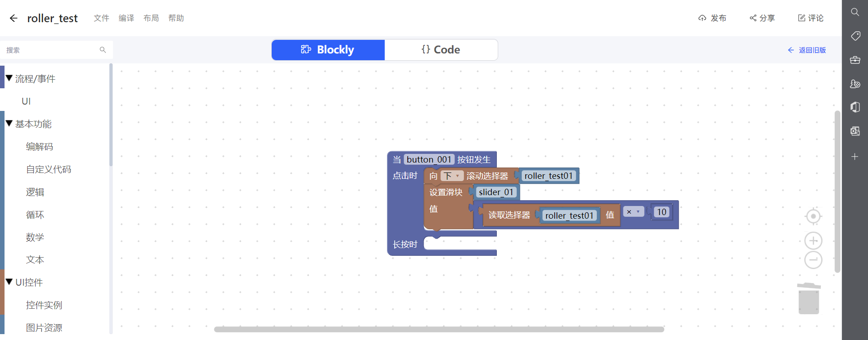Open the button_001 field in event block
This screenshot has width=868, height=340.
click(429, 159)
